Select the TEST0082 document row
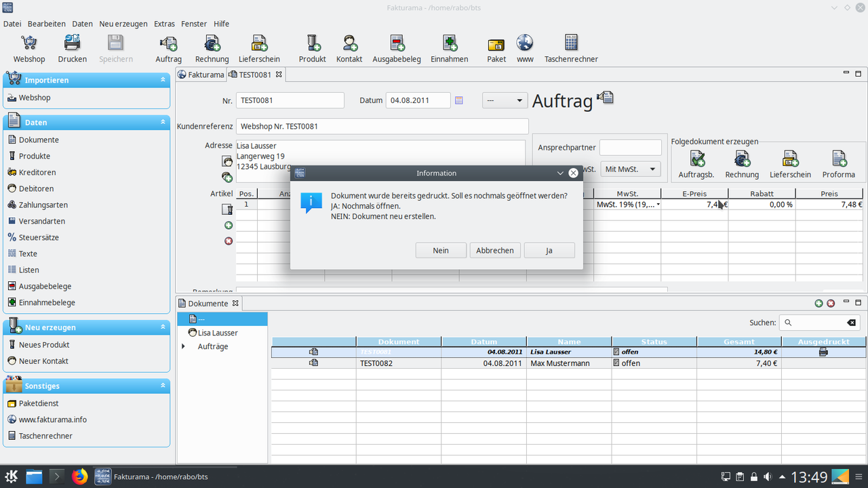Screen dimensions: 868x488 tap(569, 363)
